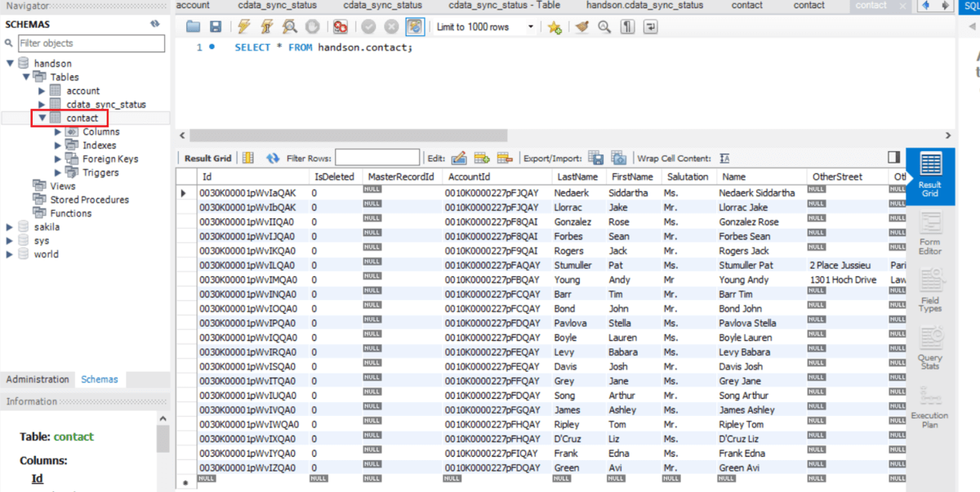
Task: Switch to the Administration tab
Action: coord(38,379)
